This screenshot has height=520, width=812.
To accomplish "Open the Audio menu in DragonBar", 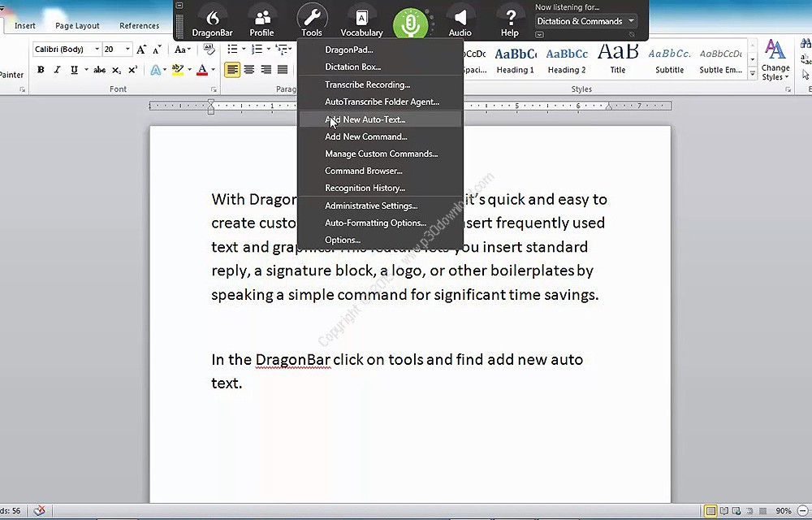I will click(x=460, y=24).
